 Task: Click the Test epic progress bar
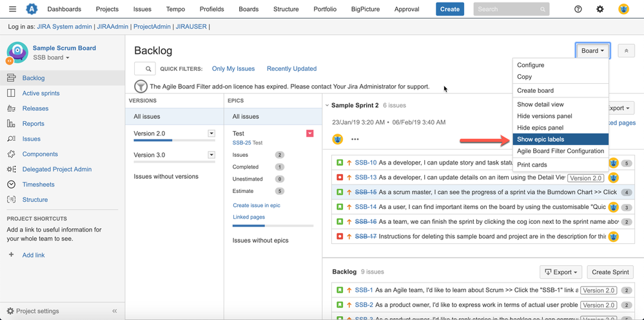pos(273,226)
